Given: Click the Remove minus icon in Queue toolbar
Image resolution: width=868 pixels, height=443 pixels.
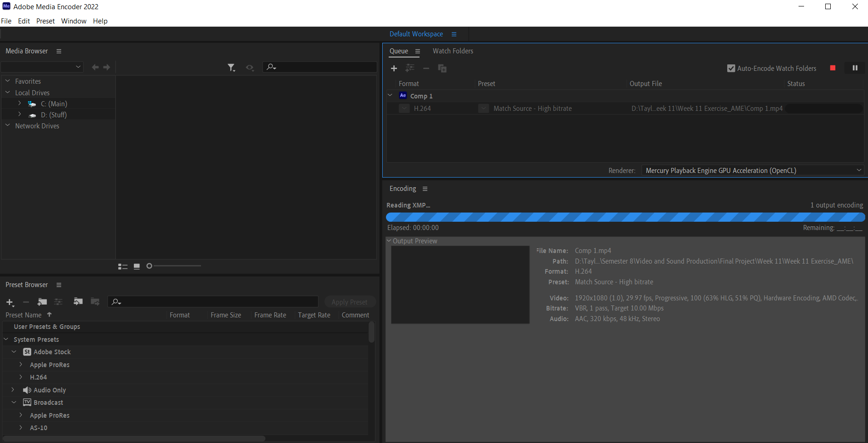Looking at the screenshot, I should pos(426,69).
